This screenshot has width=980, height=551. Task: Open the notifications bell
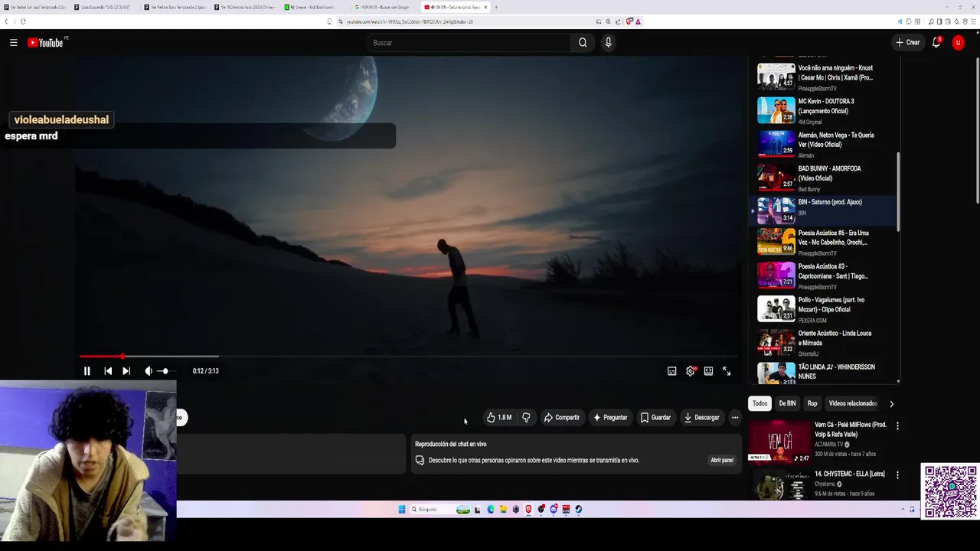(936, 43)
